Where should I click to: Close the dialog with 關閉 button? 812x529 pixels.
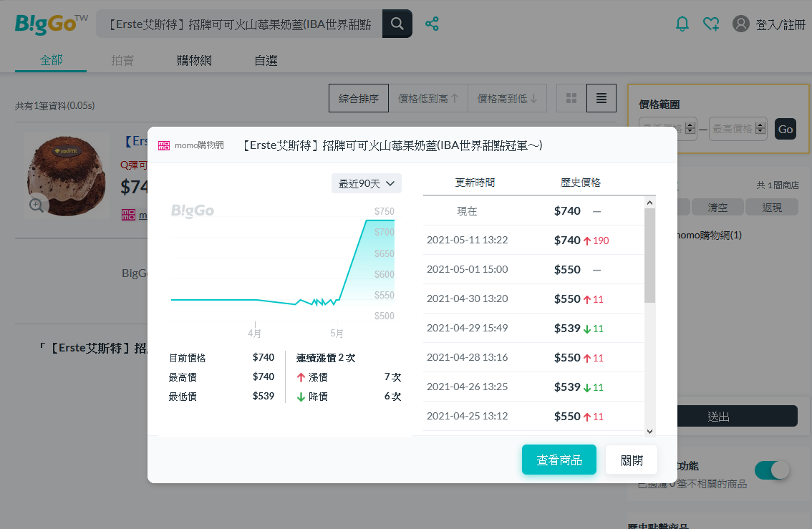(x=632, y=460)
